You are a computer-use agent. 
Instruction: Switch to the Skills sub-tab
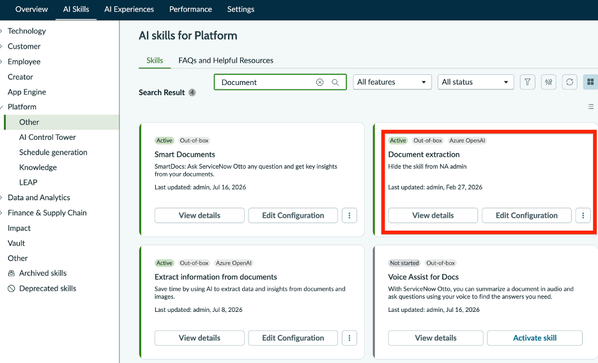pyautogui.click(x=154, y=60)
